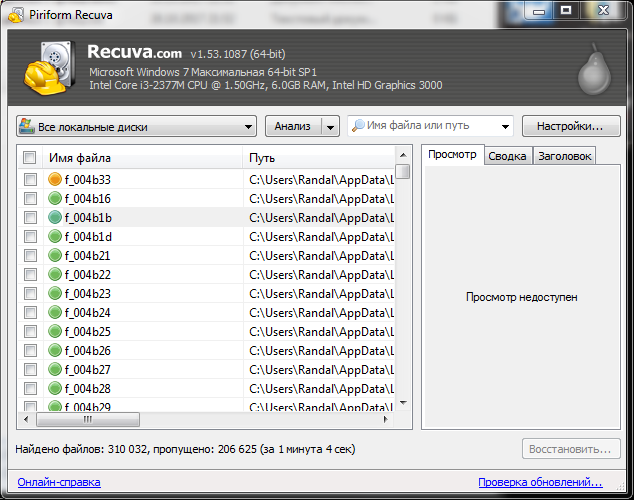Click the Восстановить... recover button

coord(571,449)
